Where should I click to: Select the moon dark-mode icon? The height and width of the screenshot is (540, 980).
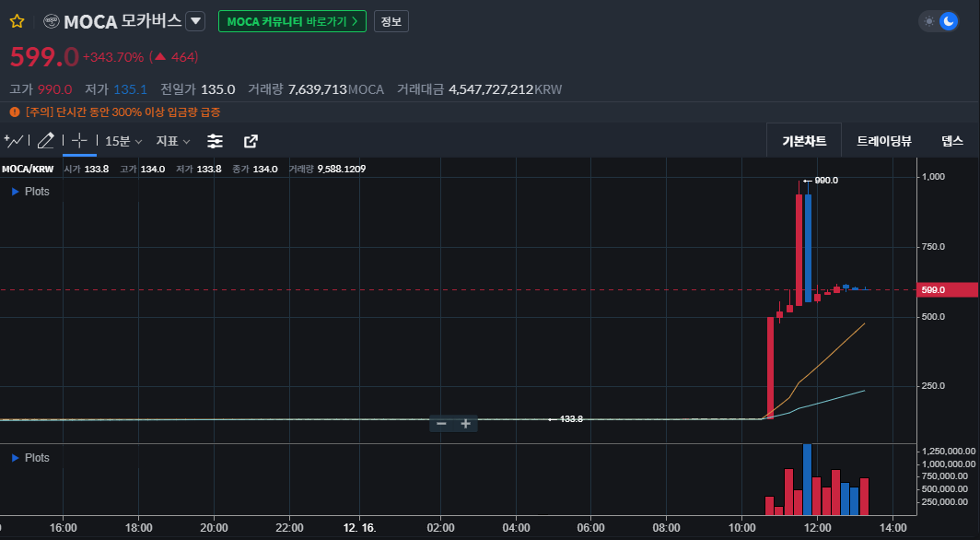pos(949,21)
